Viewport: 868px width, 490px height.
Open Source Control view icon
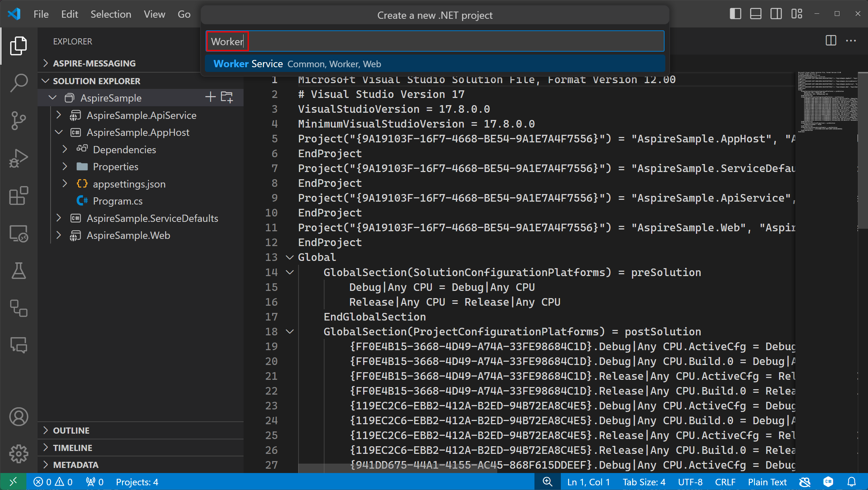pos(18,120)
